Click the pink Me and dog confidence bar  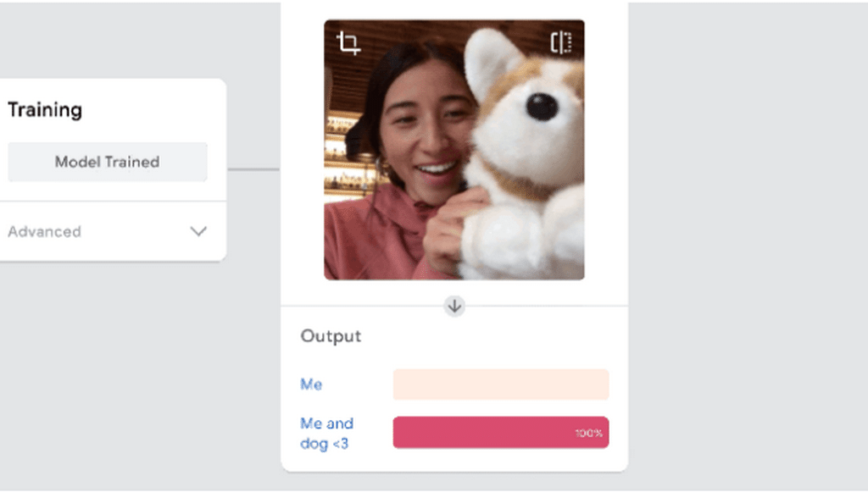501,432
